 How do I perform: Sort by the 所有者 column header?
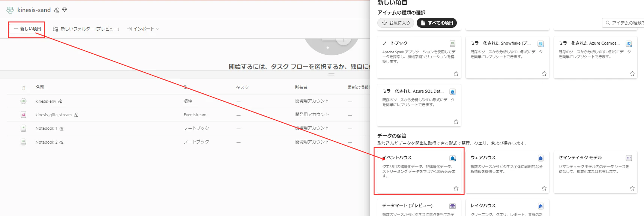point(301,87)
